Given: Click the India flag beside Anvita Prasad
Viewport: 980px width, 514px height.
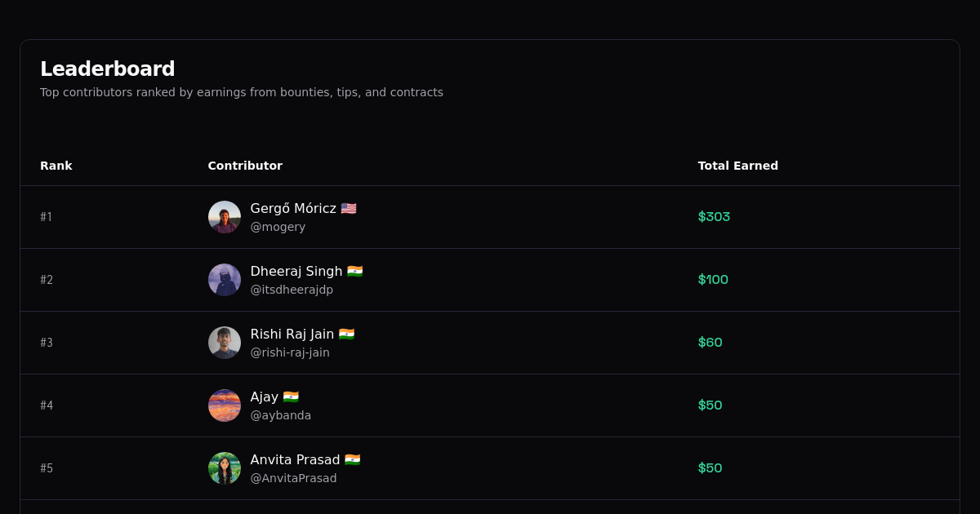Looking at the screenshot, I should click(351, 459).
